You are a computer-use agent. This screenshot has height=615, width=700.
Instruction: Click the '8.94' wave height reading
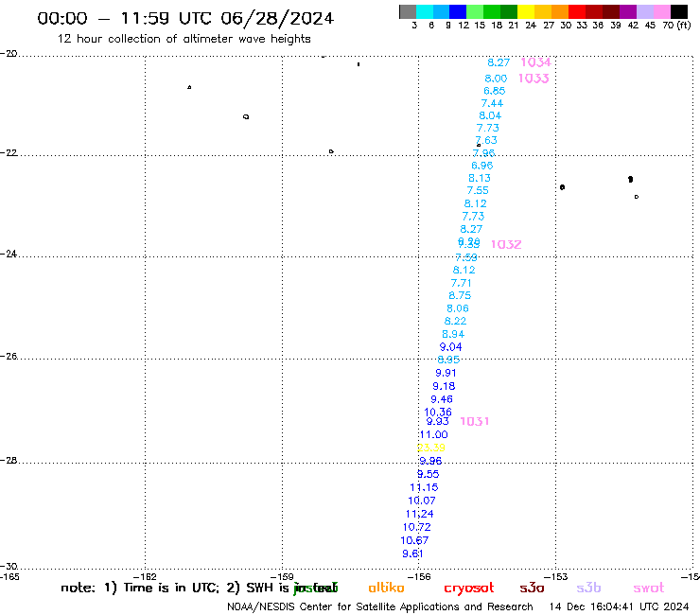click(453, 334)
